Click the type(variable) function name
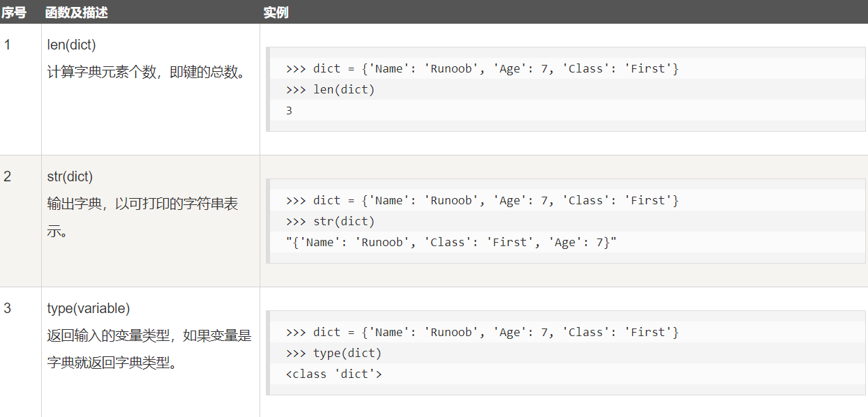The width and height of the screenshot is (868, 417). 89,308
